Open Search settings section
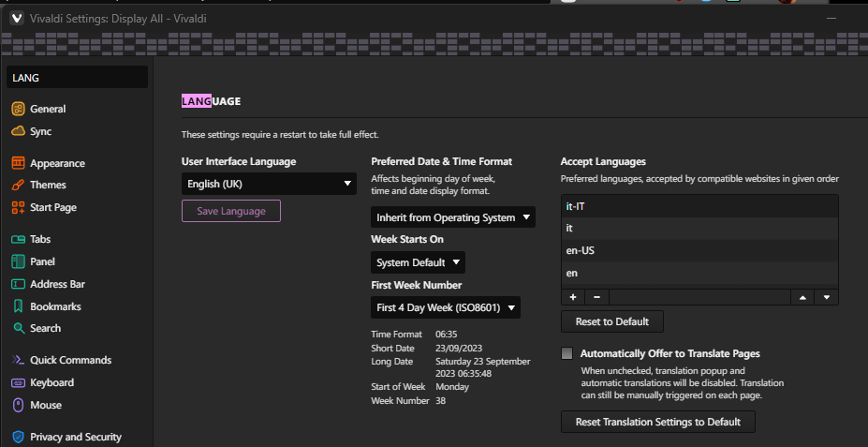The height and width of the screenshot is (447, 868). 45,328
